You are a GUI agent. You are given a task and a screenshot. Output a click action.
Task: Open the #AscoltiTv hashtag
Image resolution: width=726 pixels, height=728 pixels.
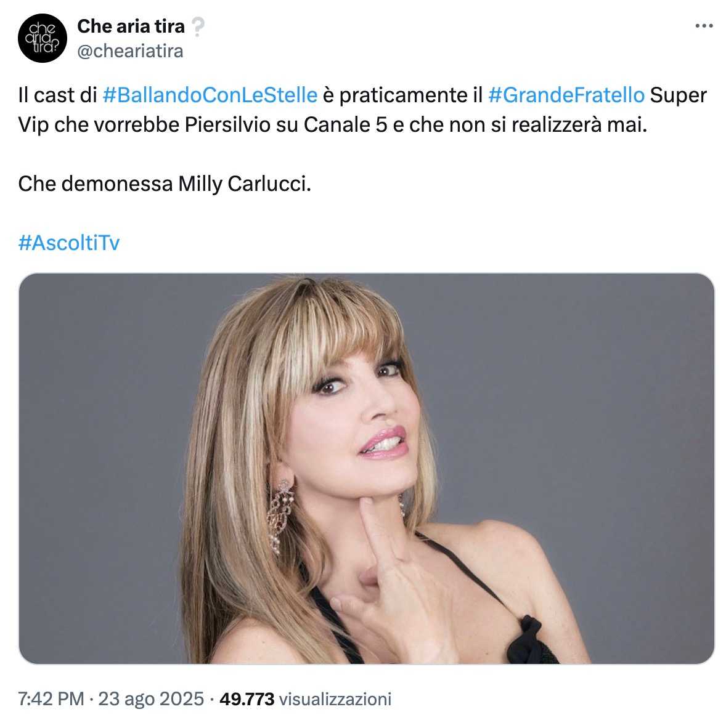[69, 243]
